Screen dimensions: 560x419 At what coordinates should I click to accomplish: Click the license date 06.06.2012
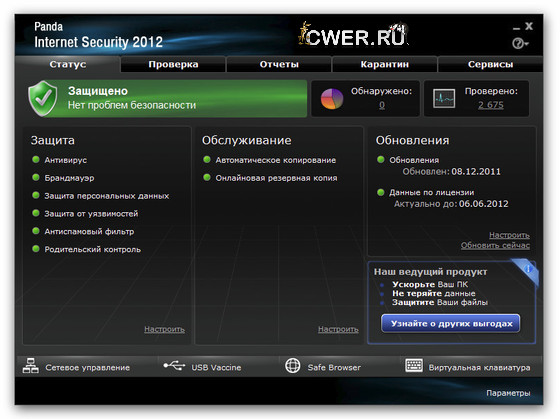point(484,204)
